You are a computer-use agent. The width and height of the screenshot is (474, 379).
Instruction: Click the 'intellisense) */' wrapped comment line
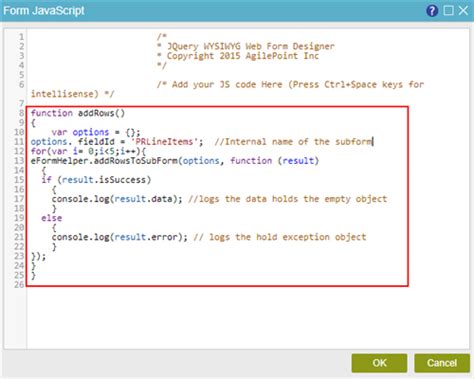point(73,94)
